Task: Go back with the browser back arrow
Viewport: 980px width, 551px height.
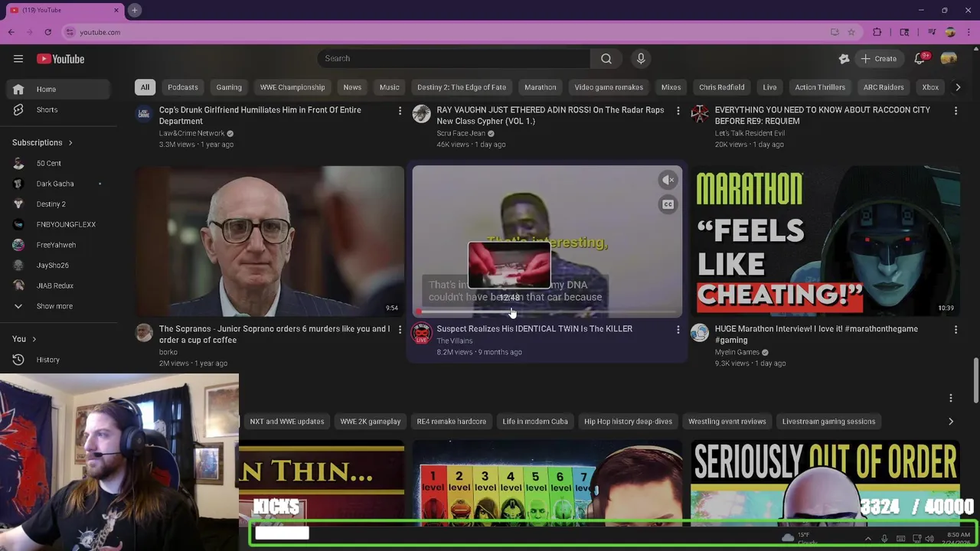Action: pos(11,32)
